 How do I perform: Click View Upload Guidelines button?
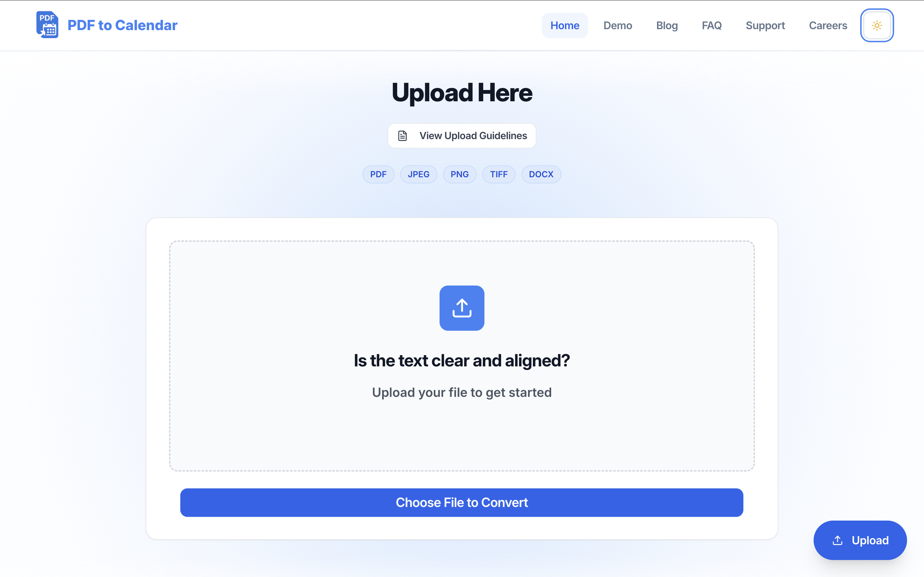coord(462,136)
